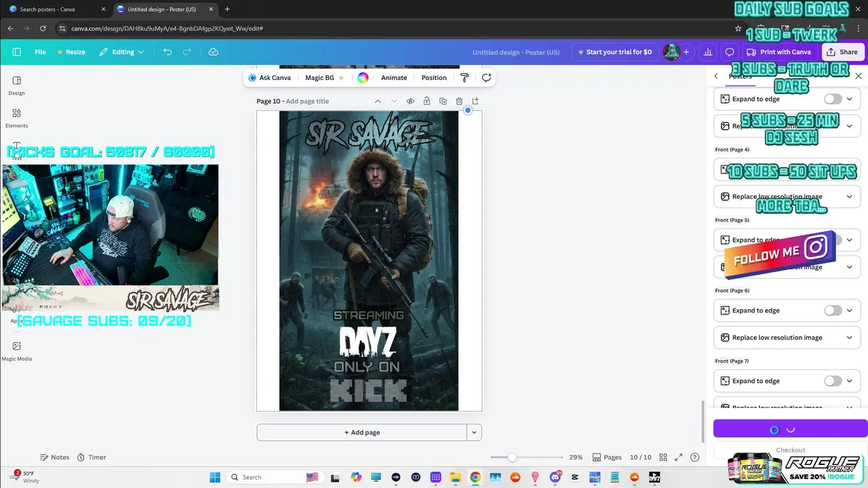Add a comment with speech bubble icon
868x488 pixels.
pyautogui.click(x=486, y=78)
